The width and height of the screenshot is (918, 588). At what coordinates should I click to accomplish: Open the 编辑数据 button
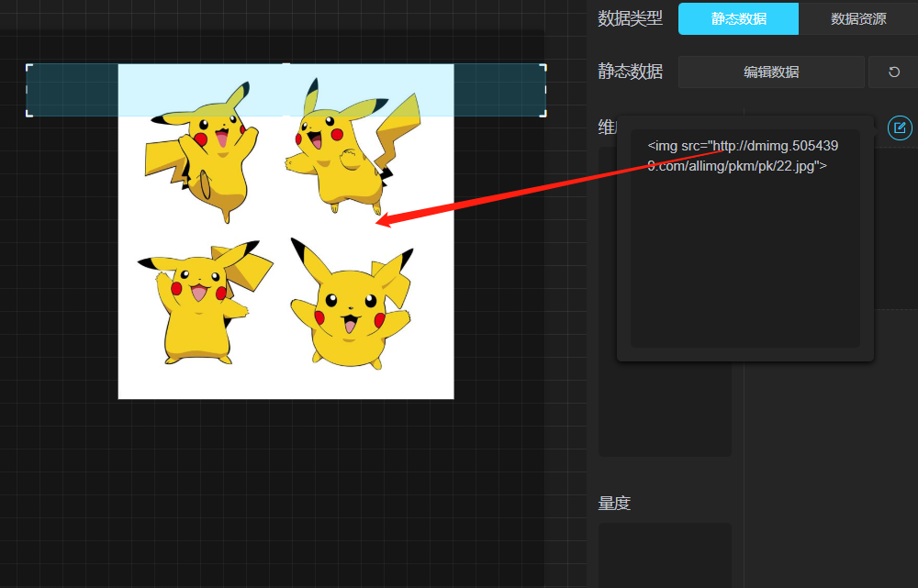(x=771, y=72)
